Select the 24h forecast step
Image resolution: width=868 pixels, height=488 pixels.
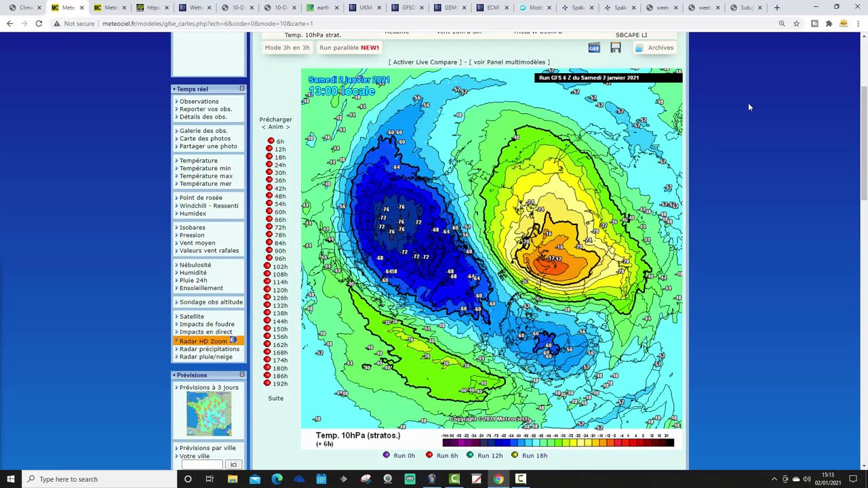coord(279,165)
